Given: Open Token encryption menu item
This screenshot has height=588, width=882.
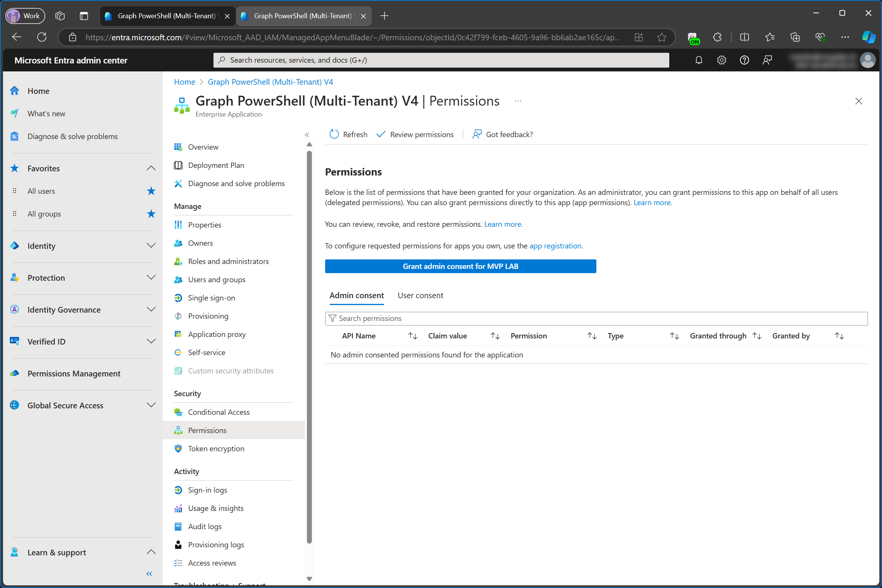Looking at the screenshot, I should (216, 449).
